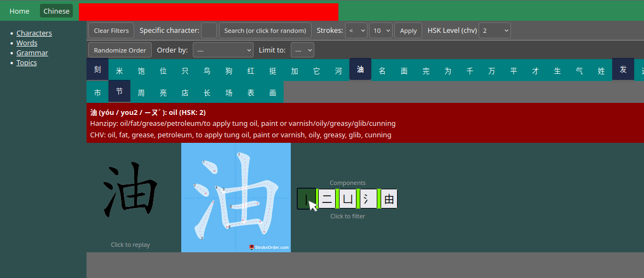644x278 pixels.
Task: Select the character 万 tile
Action: (x=492, y=71)
